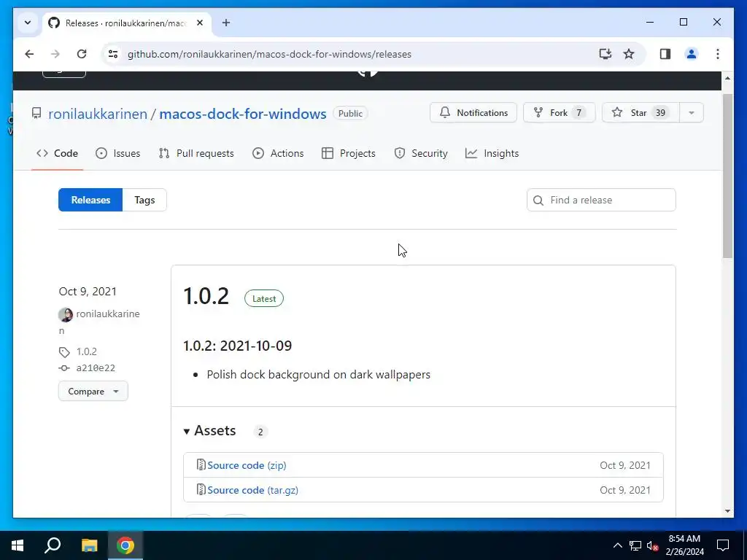747x560 pixels.
Task: Collapse the Assets section
Action: (x=209, y=431)
